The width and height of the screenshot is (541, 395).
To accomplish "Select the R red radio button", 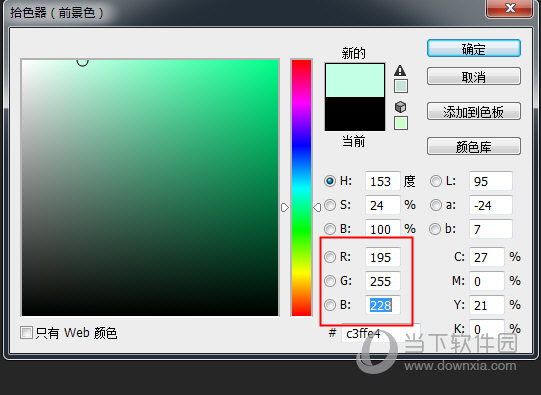I will (330, 257).
